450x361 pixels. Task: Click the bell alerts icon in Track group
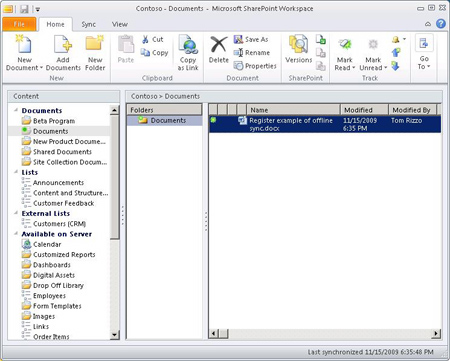(x=395, y=40)
